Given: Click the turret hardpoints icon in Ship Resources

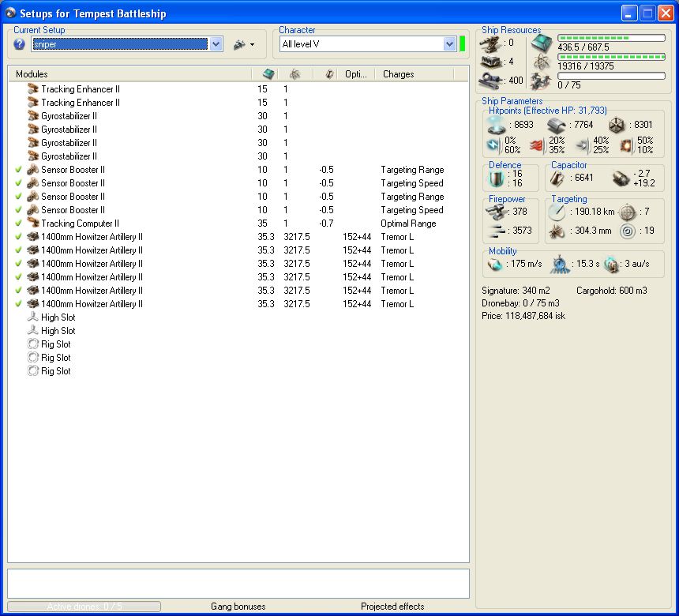Looking at the screenshot, I should tap(491, 43).
